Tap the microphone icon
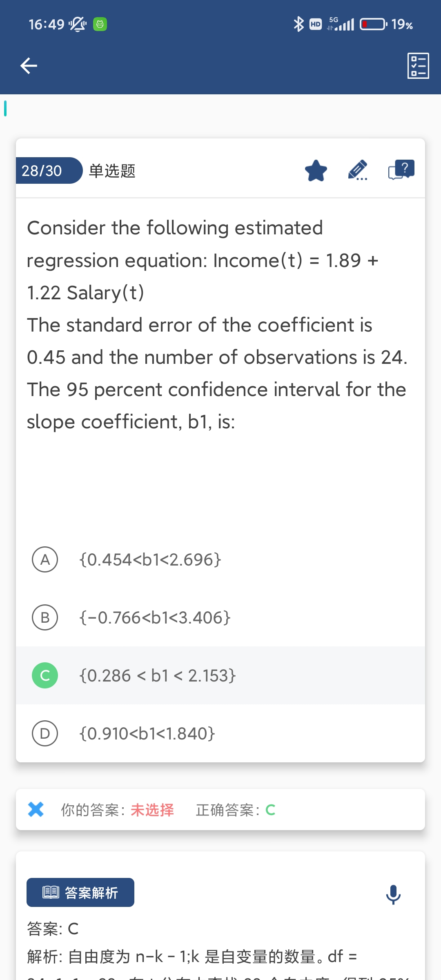441x980 pixels. click(x=393, y=894)
